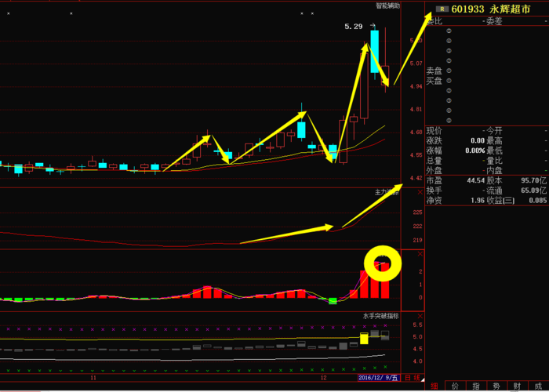Click the 净资 value 1.96
Image resolution: width=549 pixels, height=392 pixels.
click(x=478, y=201)
